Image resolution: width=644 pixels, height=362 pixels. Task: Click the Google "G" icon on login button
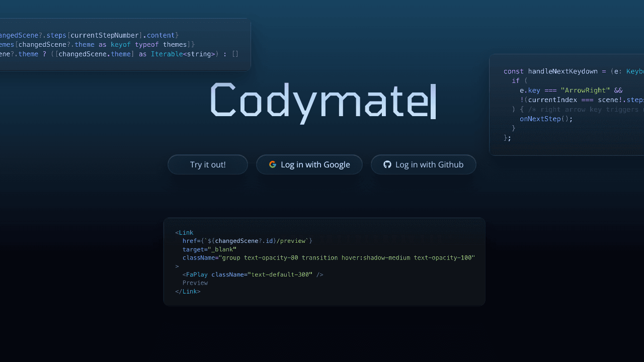(x=273, y=164)
